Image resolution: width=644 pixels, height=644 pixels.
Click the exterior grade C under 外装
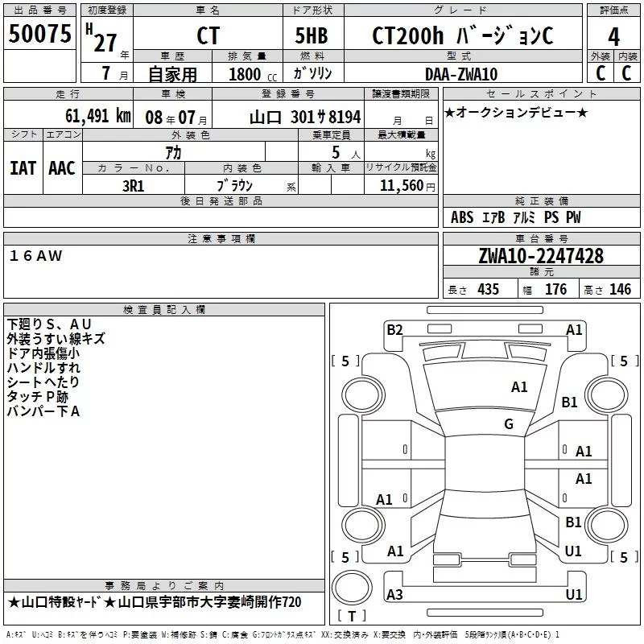point(601,73)
